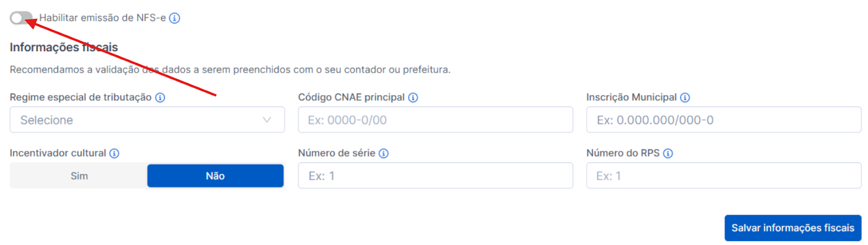Click the Incentivador cultural info icon
This screenshot has width=868, height=245.
(x=114, y=153)
